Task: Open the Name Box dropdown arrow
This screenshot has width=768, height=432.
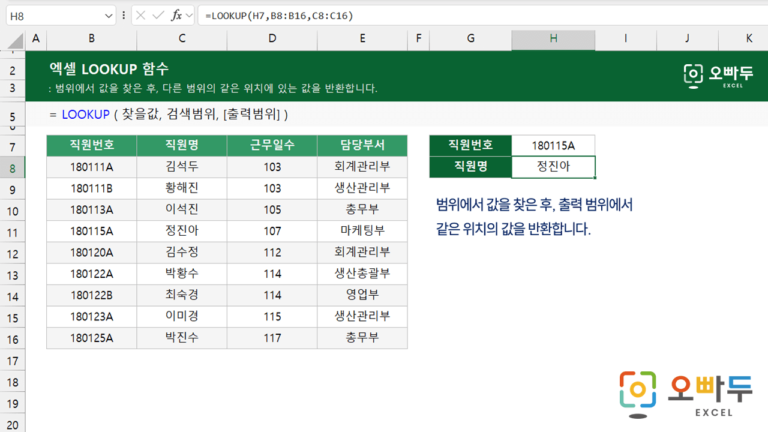Action: click(108, 16)
